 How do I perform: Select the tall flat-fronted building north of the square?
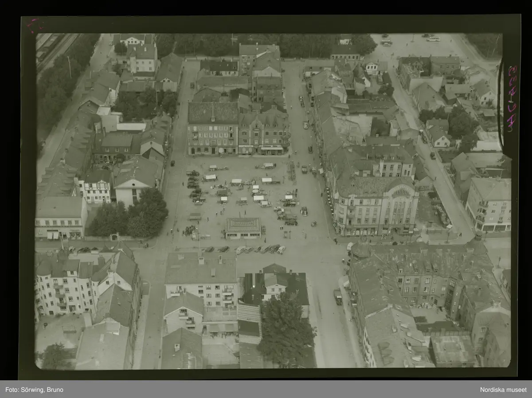(213, 129)
